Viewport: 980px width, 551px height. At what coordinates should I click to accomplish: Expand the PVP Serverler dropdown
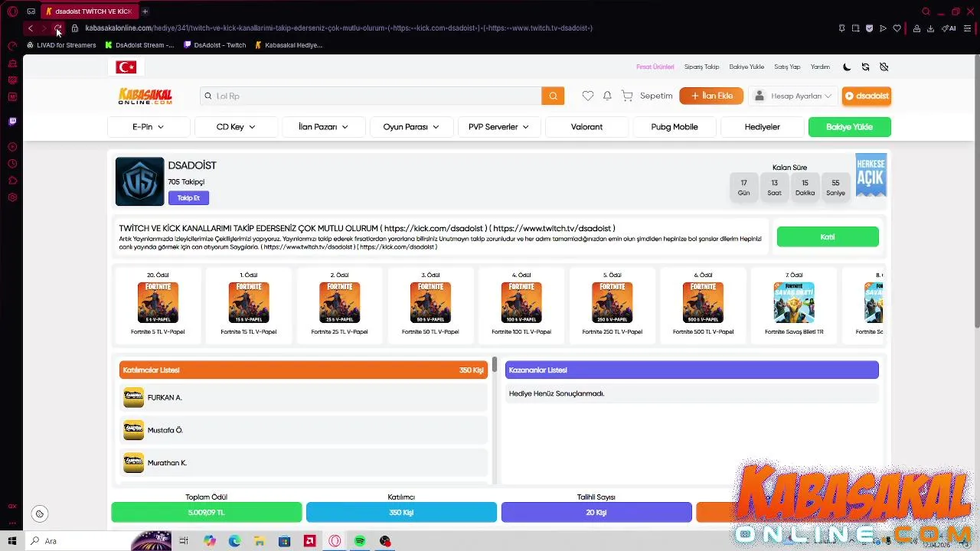click(498, 127)
